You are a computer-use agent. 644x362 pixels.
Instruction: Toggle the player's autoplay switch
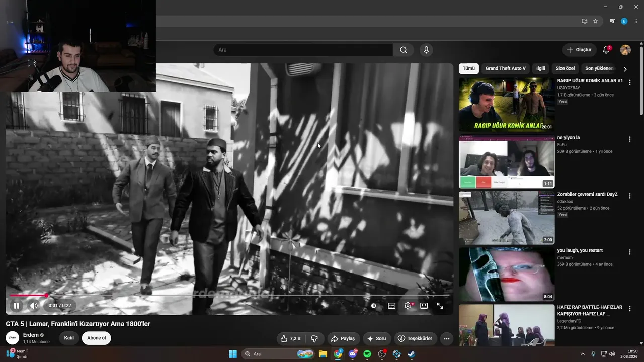coord(374,305)
